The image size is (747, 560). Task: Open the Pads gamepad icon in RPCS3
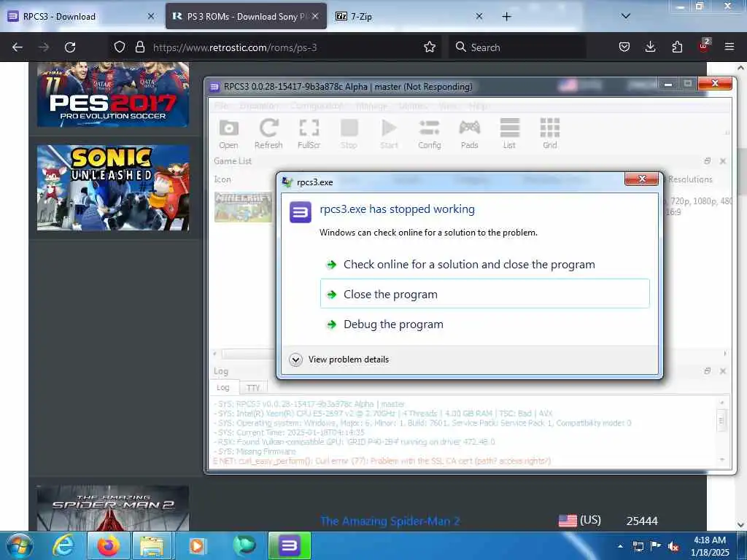[469, 134]
